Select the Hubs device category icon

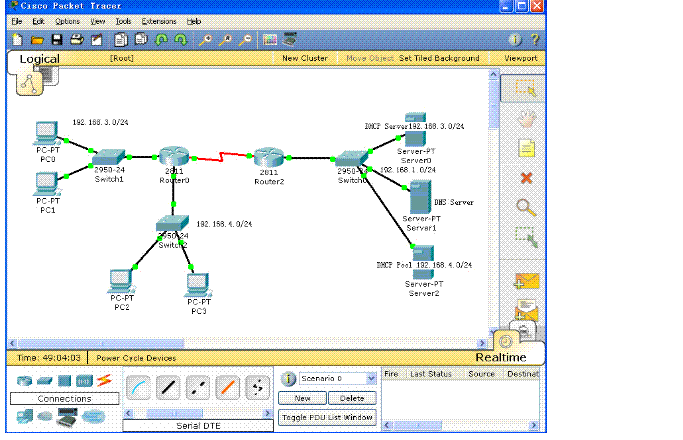(64, 381)
